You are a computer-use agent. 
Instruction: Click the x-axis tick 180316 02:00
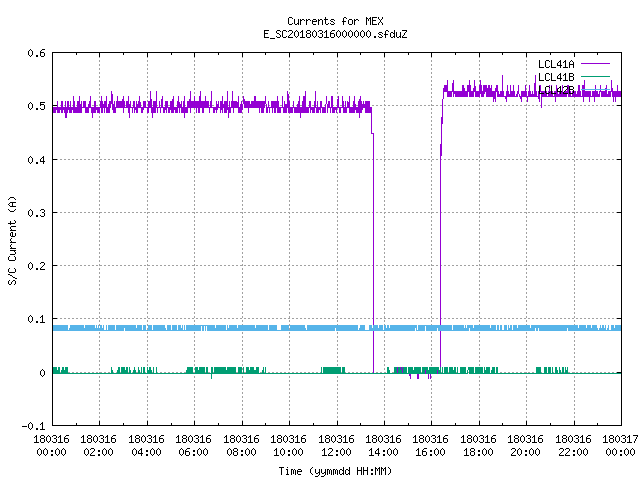click(x=98, y=446)
